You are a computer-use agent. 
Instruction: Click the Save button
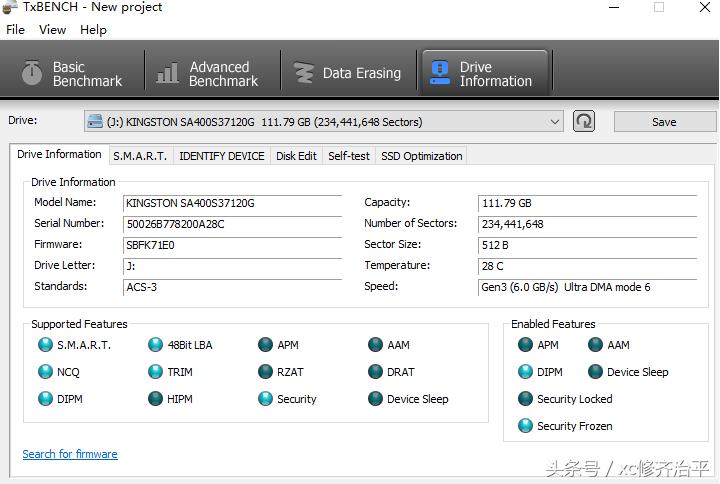click(x=663, y=122)
